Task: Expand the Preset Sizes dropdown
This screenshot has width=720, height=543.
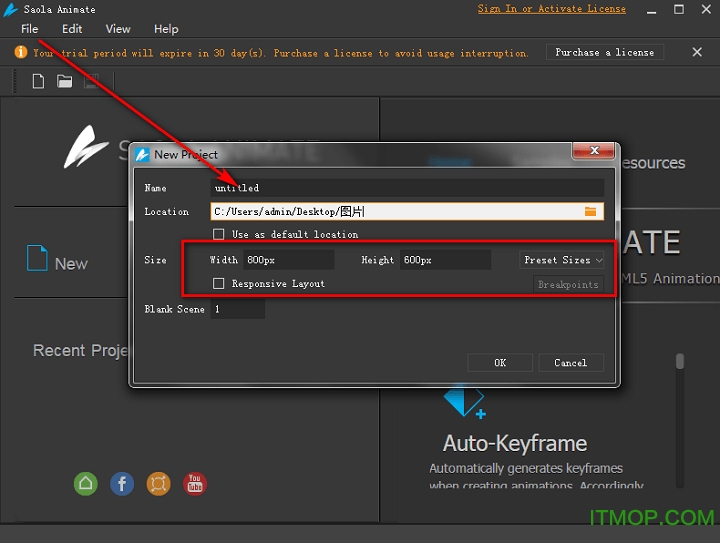Action: [563, 260]
